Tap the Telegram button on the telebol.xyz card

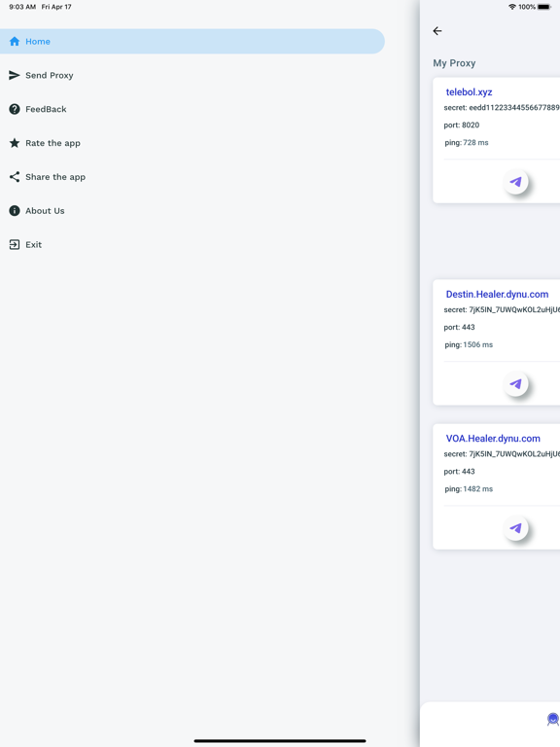pyautogui.click(x=515, y=182)
